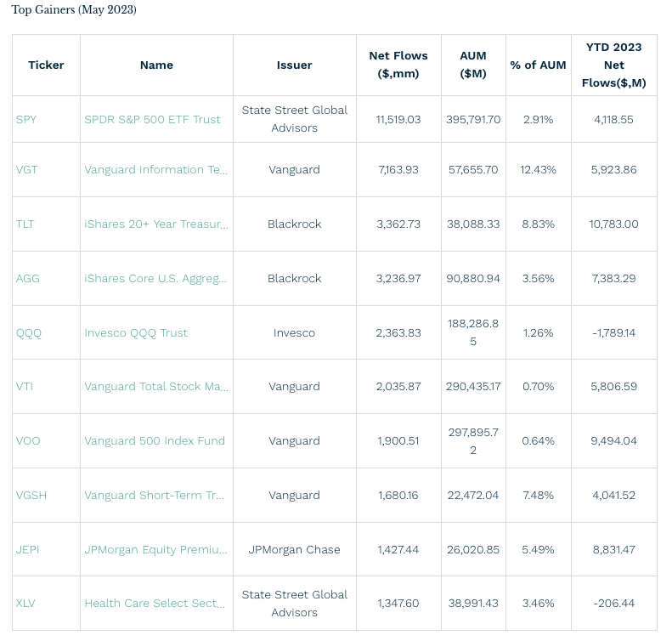Click SPY AUM value 395,791.70
This screenshot has width=672, height=641.
point(473,120)
